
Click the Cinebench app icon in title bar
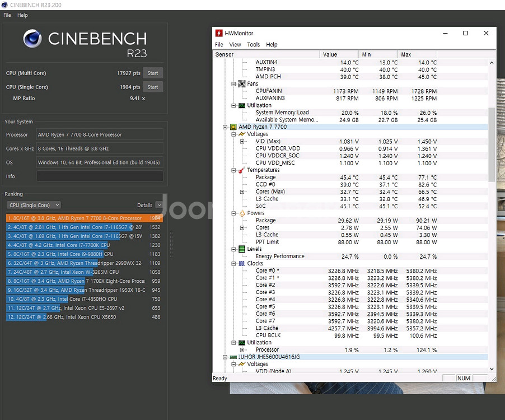pyautogui.click(x=4, y=5)
